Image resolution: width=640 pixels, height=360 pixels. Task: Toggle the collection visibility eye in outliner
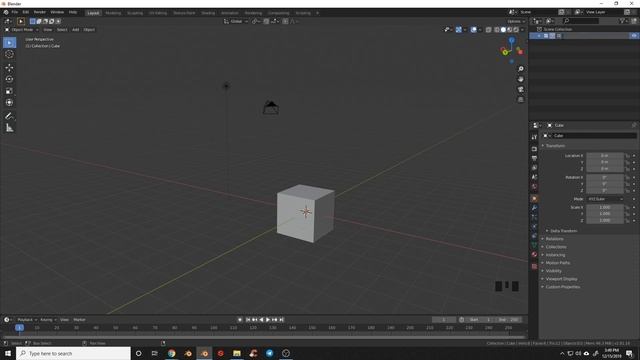[633, 36]
